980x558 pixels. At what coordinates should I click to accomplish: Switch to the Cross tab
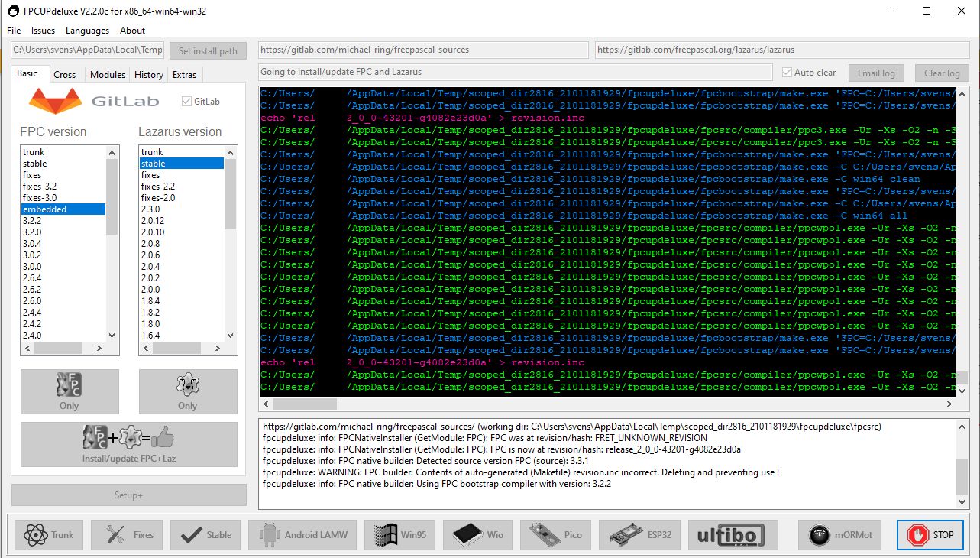coord(65,75)
